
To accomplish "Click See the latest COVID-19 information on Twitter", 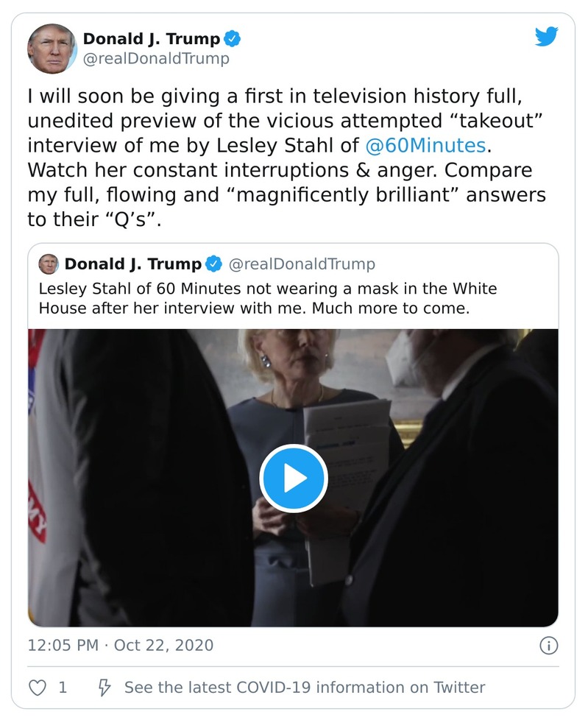I will click(x=302, y=686).
